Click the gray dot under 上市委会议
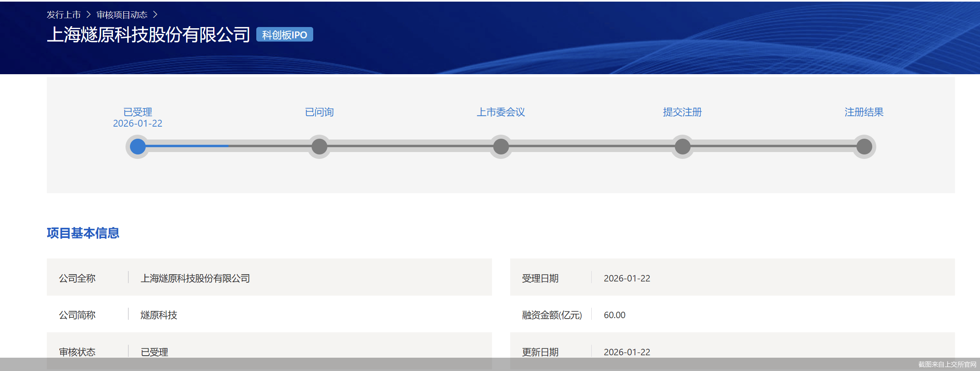 coord(501,146)
